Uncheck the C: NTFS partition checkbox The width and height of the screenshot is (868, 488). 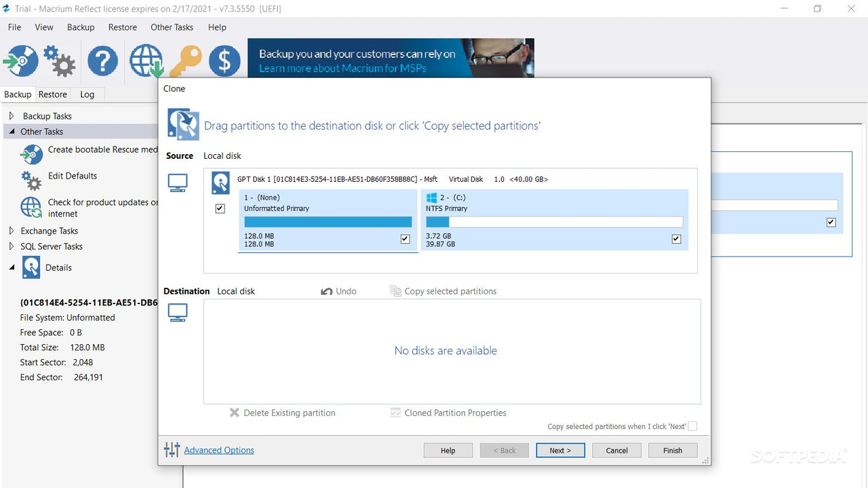click(676, 239)
